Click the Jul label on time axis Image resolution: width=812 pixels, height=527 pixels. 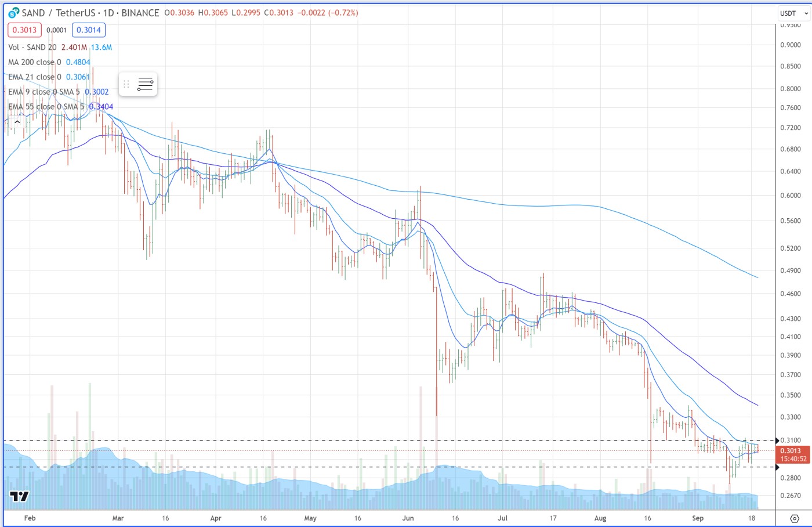[502, 518]
